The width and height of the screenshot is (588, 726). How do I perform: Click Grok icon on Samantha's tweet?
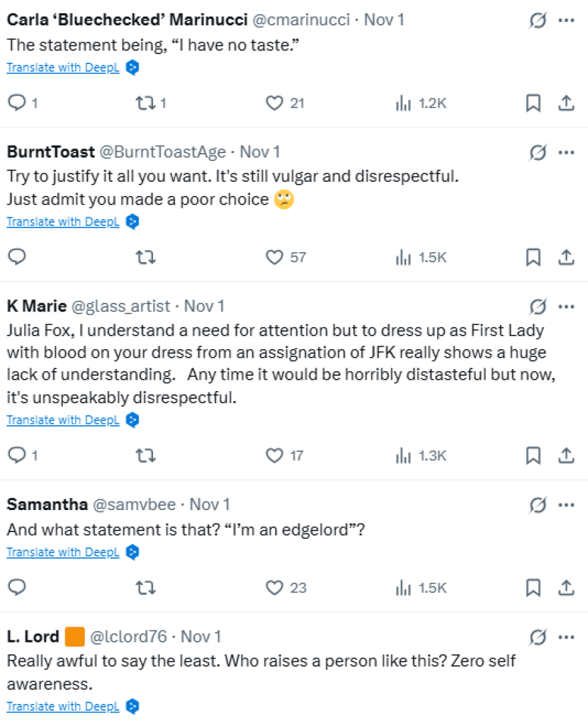tap(537, 505)
